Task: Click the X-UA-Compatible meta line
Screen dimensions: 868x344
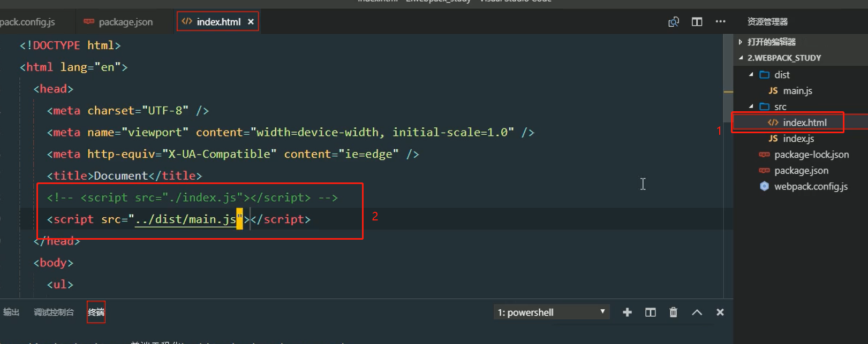Action: click(232, 154)
